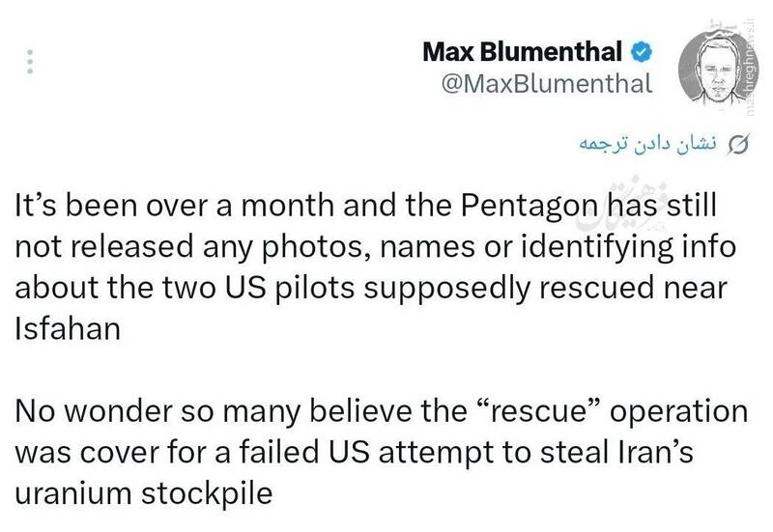Click the line starting "It's been over a month"
This screenshot has width=773, height=532.
(365, 207)
